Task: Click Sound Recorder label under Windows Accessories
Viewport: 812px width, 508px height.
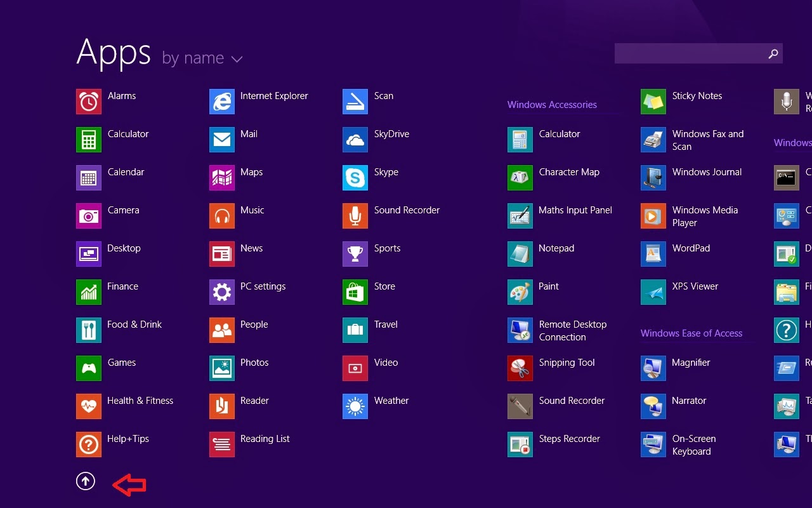Action: [572, 401]
